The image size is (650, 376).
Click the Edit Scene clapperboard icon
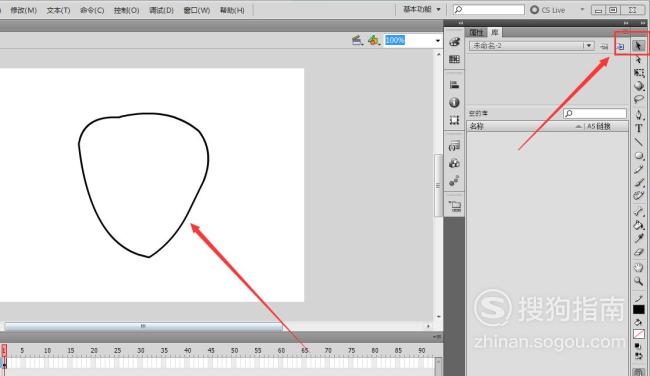click(357, 40)
